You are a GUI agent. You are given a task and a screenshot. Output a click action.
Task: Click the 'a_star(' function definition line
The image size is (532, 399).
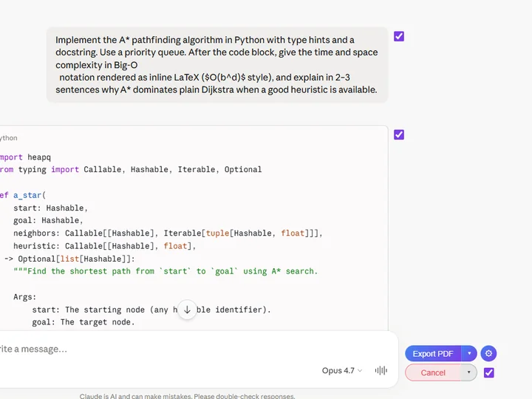point(23,195)
